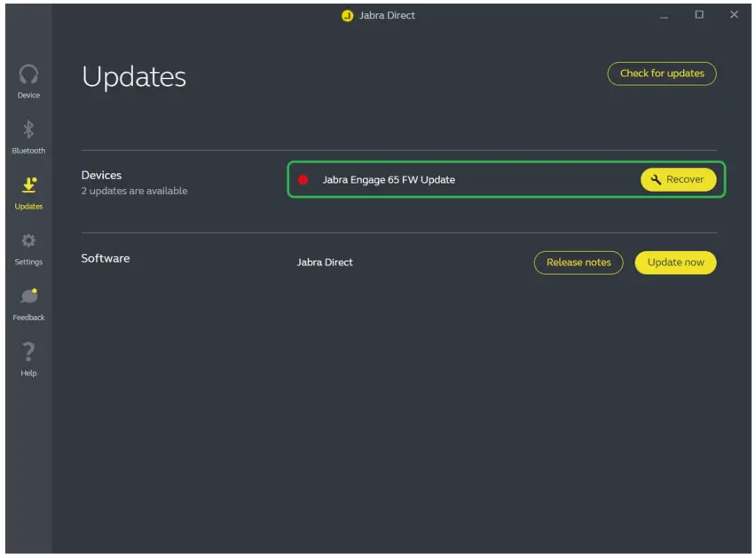Screen dimensions: 756x558
Task: Recover the Jabra Engage 65 firmware
Action: click(x=678, y=179)
